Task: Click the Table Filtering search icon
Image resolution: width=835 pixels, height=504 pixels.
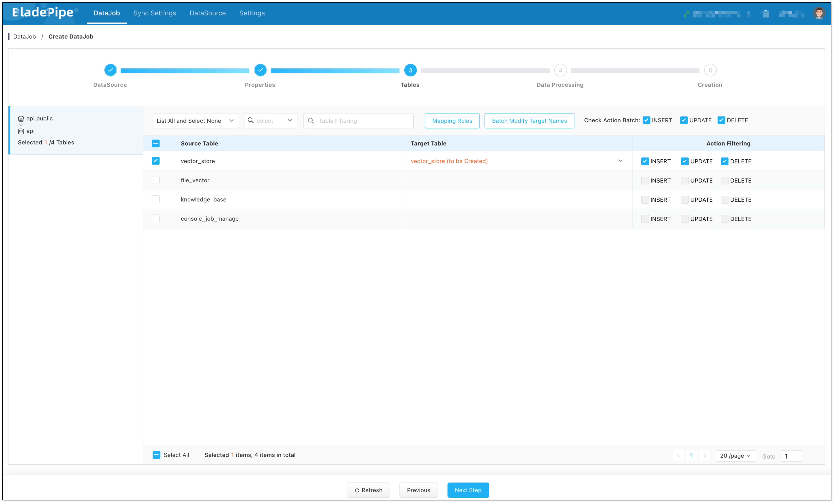Action: (311, 121)
